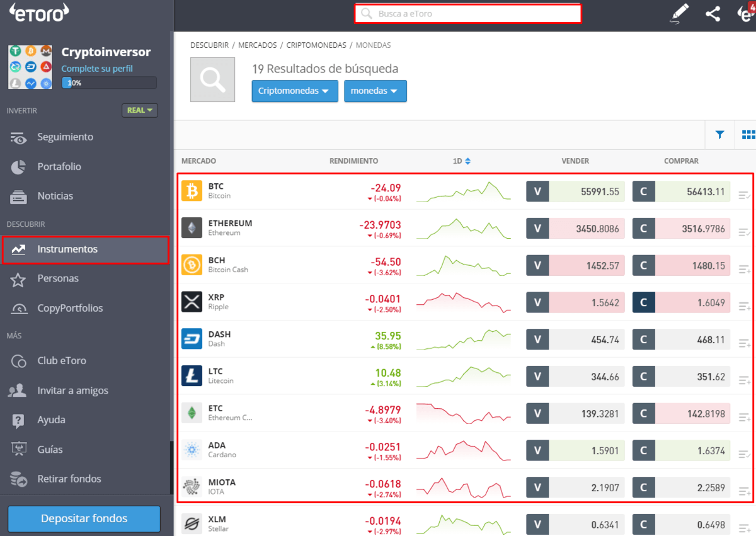756x536 pixels.
Task: Click CRIPTOMONEDAS breadcrumb link
Action: coord(316,45)
